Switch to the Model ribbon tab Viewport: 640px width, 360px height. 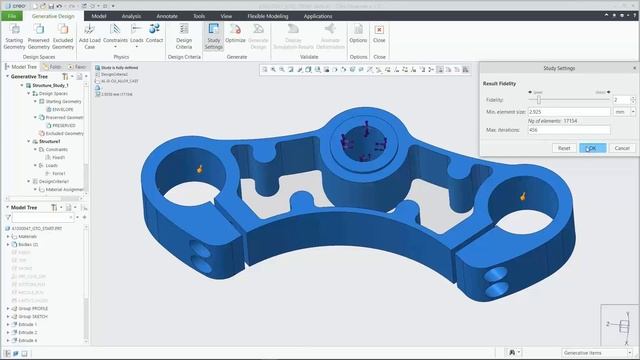(99, 16)
